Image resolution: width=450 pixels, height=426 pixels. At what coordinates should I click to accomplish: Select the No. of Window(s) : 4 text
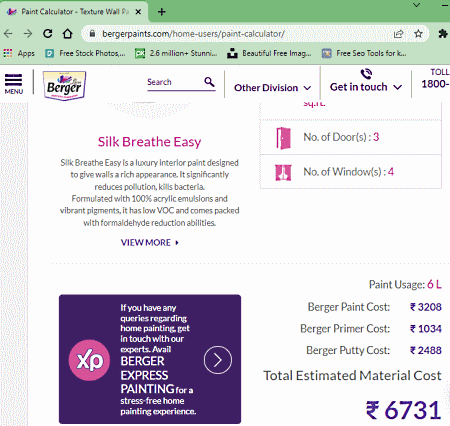(348, 172)
